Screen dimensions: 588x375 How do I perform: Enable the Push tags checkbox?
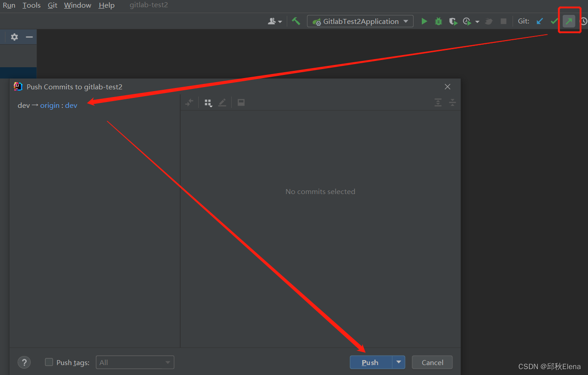pyautogui.click(x=49, y=362)
